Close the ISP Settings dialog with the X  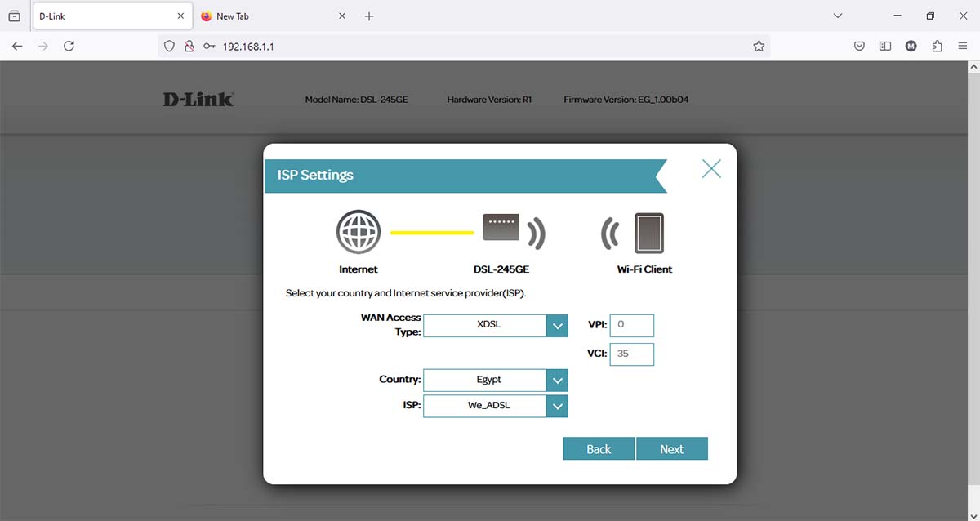pyautogui.click(x=711, y=169)
